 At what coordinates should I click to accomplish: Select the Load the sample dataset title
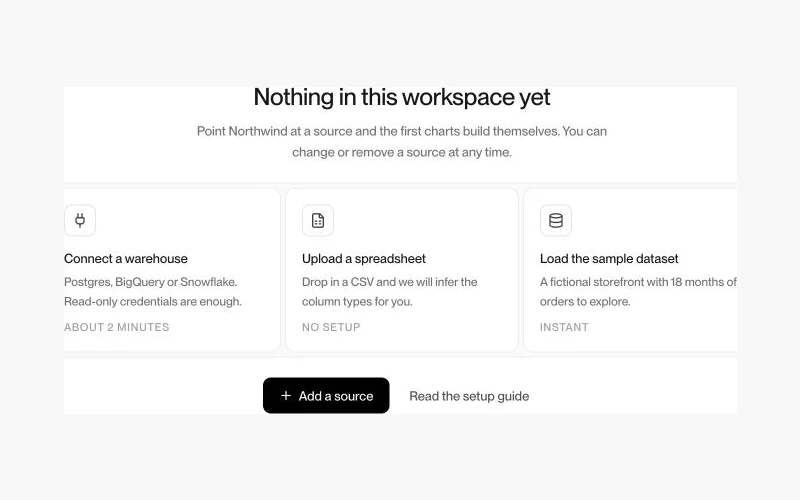pyautogui.click(x=609, y=259)
